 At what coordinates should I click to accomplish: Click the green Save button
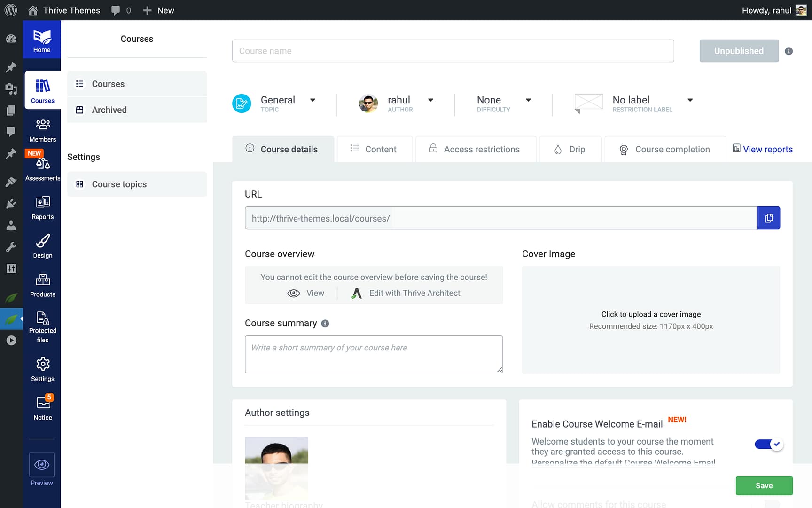764,485
